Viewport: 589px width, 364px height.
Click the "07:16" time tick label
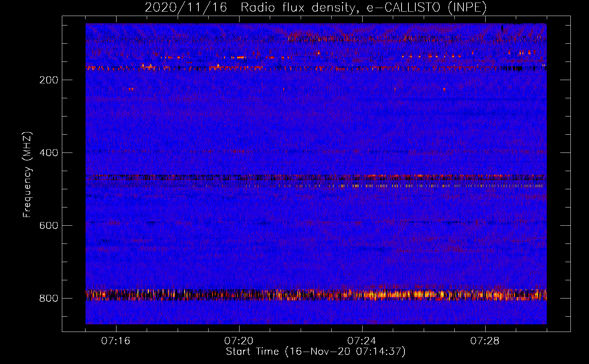click(x=116, y=341)
